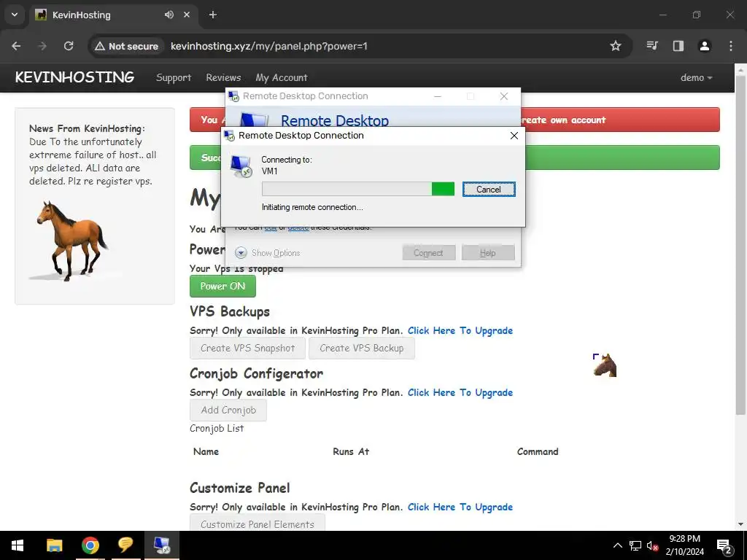Open Chrome side panel icon
This screenshot has width=747, height=560.
678,46
